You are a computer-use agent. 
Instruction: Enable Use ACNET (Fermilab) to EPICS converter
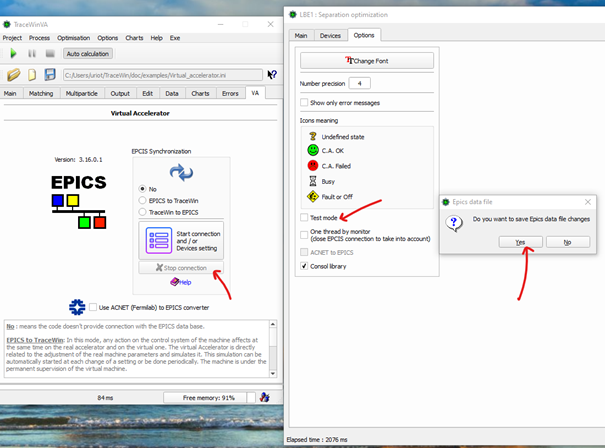click(93, 307)
